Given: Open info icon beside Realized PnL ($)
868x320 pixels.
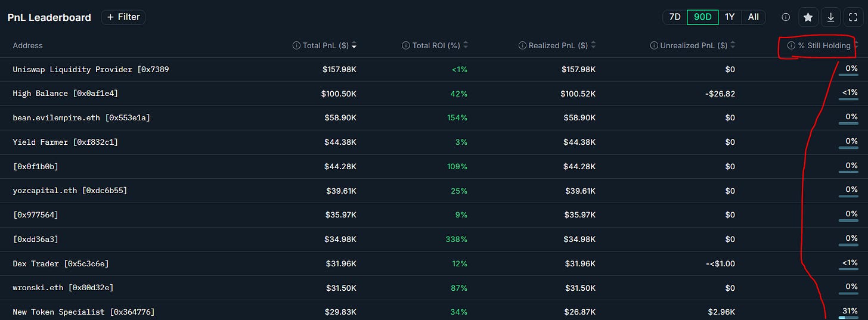Looking at the screenshot, I should [522, 46].
